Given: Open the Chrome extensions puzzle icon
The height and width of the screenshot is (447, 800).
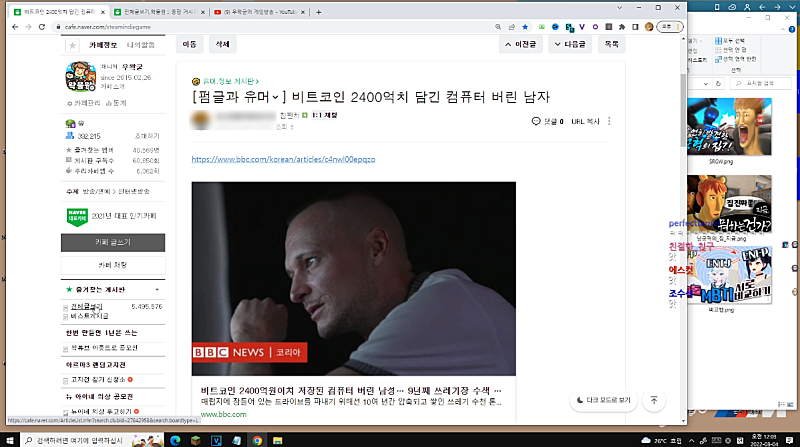Looking at the screenshot, I should point(622,27).
